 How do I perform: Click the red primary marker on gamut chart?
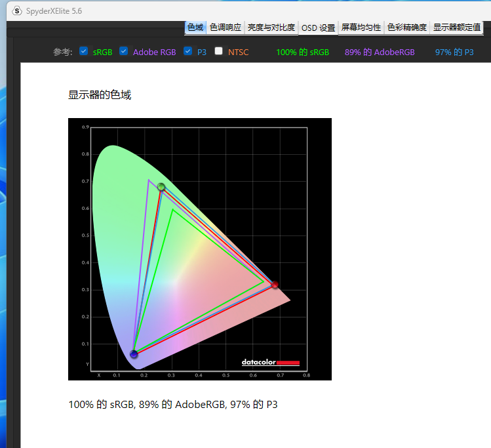point(275,285)
